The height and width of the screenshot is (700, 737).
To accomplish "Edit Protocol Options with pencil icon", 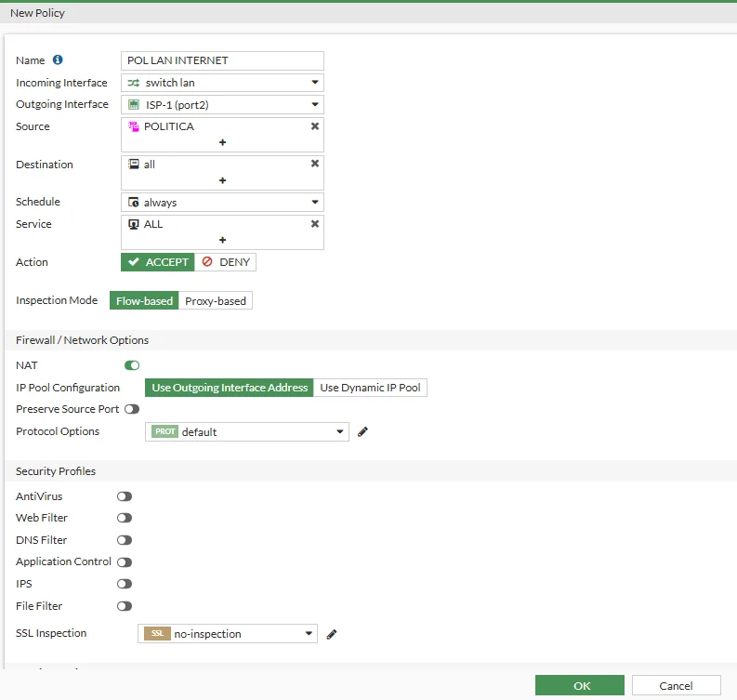I will click(x=362, y=431).
